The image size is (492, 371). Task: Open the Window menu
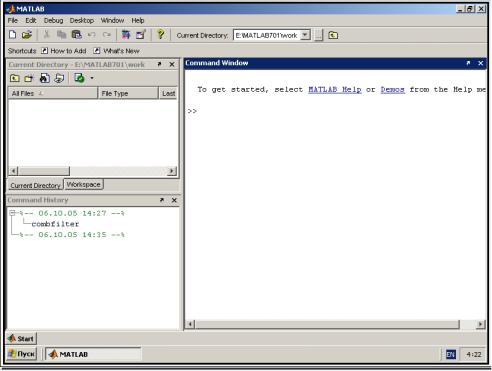tap(112, 21)
